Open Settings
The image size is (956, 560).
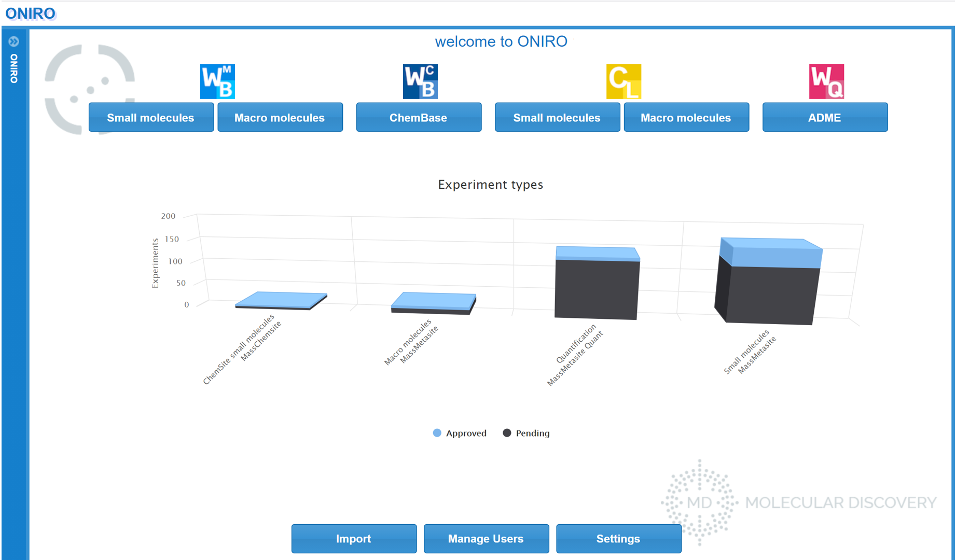pyautogui.click(x=618, y=539)
